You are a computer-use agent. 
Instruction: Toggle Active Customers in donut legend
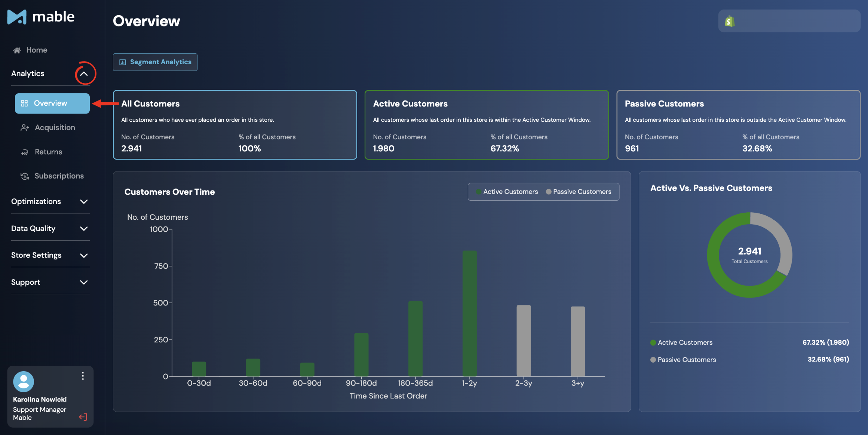(x=681, y=343)
